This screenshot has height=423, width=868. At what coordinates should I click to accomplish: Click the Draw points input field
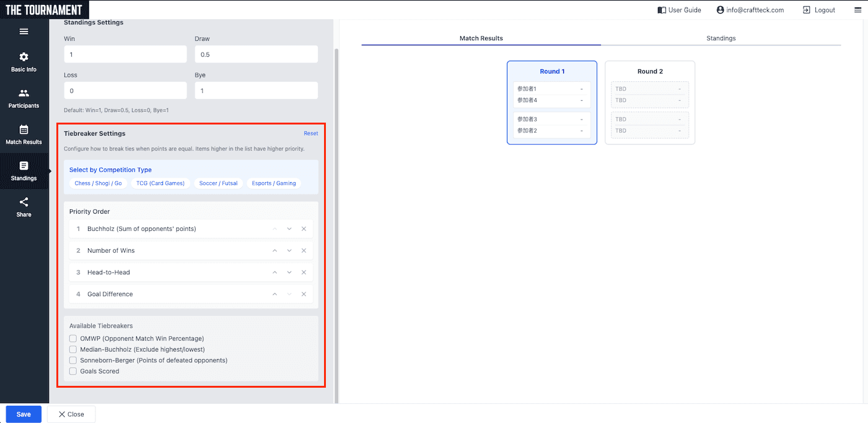pyautogui.click(x=256, y=55)
